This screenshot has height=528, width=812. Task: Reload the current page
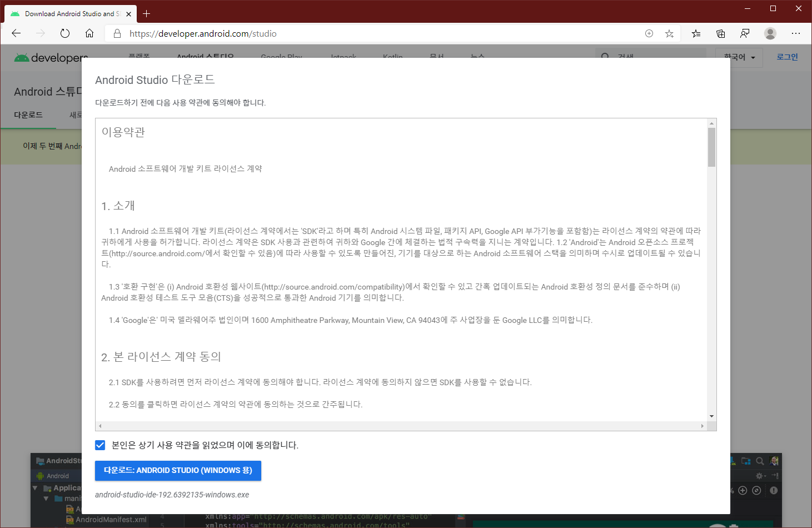pos(65,33)
